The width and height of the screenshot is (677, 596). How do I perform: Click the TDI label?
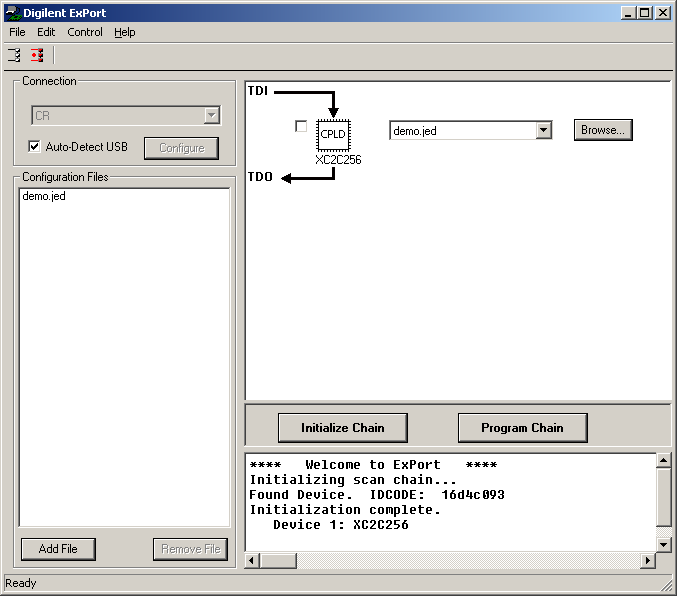point(258,91)
